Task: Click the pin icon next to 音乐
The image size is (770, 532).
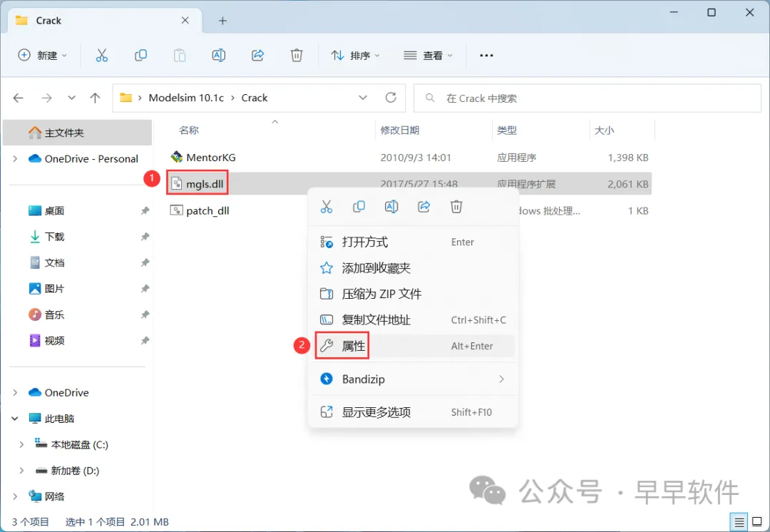Action: click(x=145, y=315)
